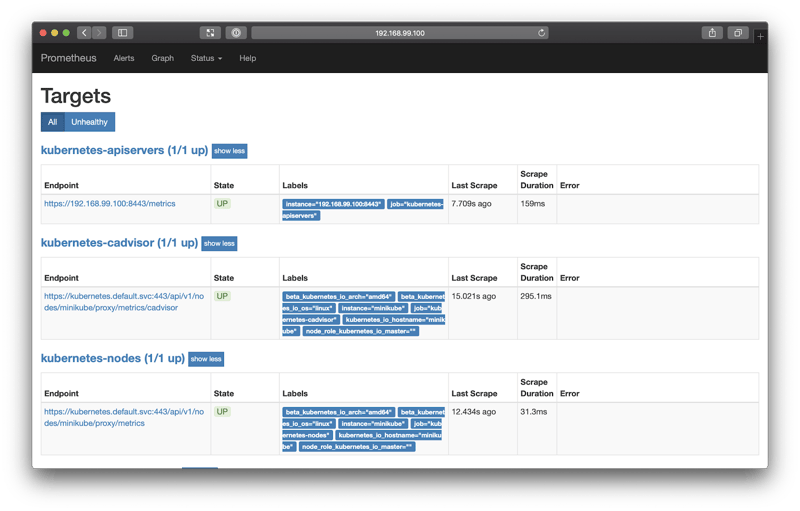The height and width of the screenshot is (511, 800).
Task: Click the node_role_kubernetes_io_master label in cadvisor row
Action: point(361,331)
